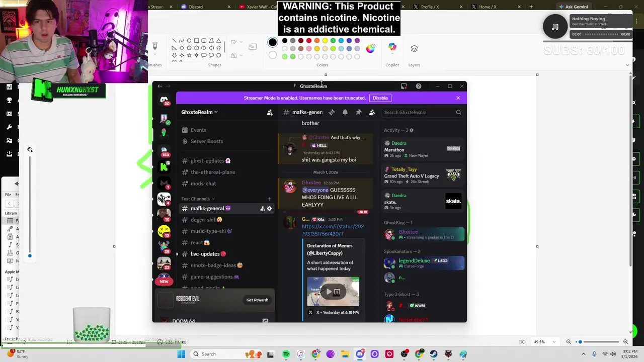
Task: Disable Streamer Mode in Discord banner
Action: tap(380, 98)
